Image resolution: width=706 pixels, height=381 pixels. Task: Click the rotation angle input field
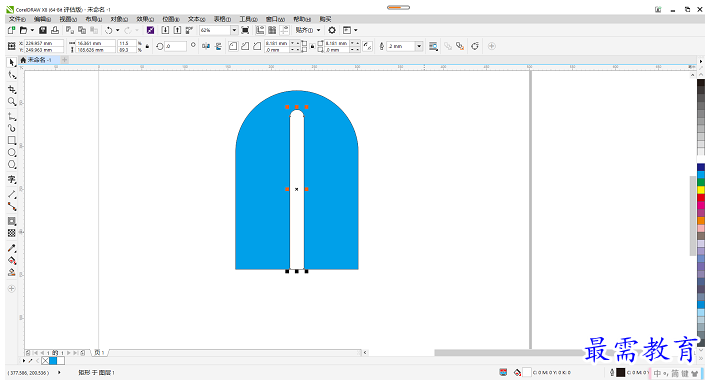pos(175,46)
